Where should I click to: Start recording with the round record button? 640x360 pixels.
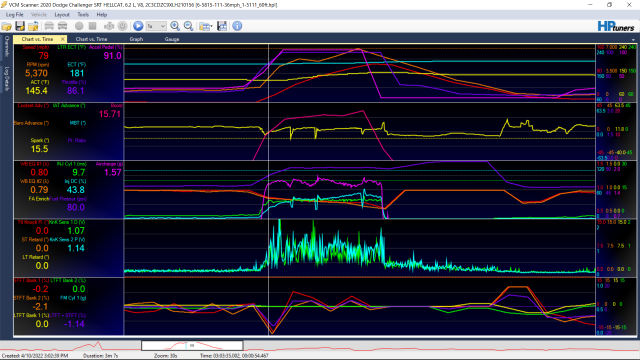click(x=79, y=26)
